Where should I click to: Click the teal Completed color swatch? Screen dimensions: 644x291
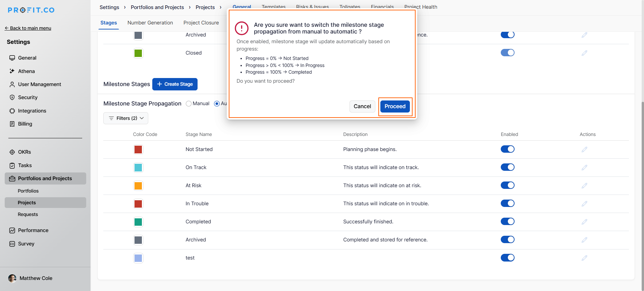138,222
